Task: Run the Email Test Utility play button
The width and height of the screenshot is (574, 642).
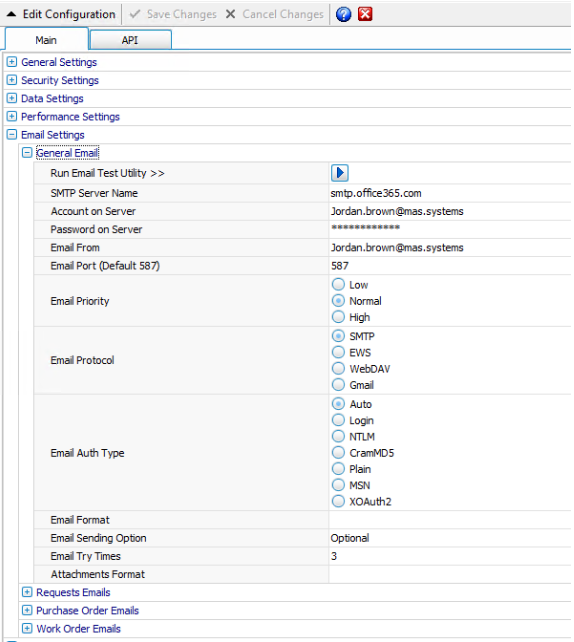Action: pos(339,173)
